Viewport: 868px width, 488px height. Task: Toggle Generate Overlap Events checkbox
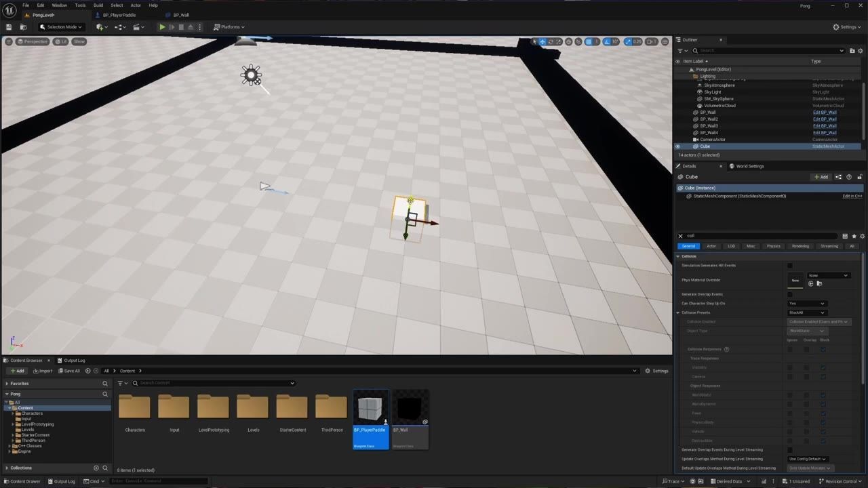pyautogui.click(x=790, y=294)
